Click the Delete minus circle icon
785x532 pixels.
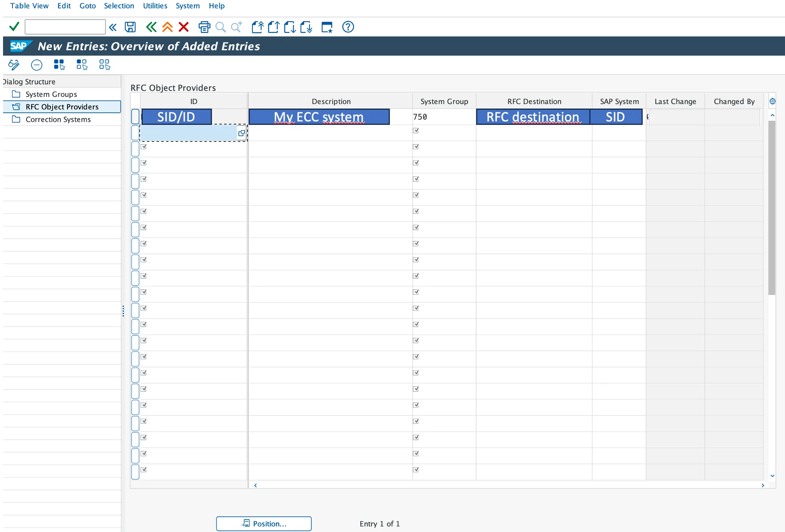click(x=37, y=65)
